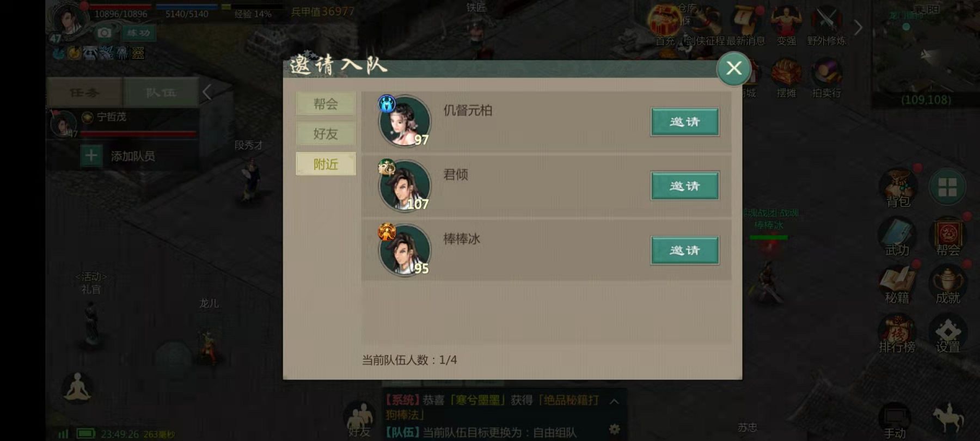Open the 武功 martial arts icon

(897, 236)
